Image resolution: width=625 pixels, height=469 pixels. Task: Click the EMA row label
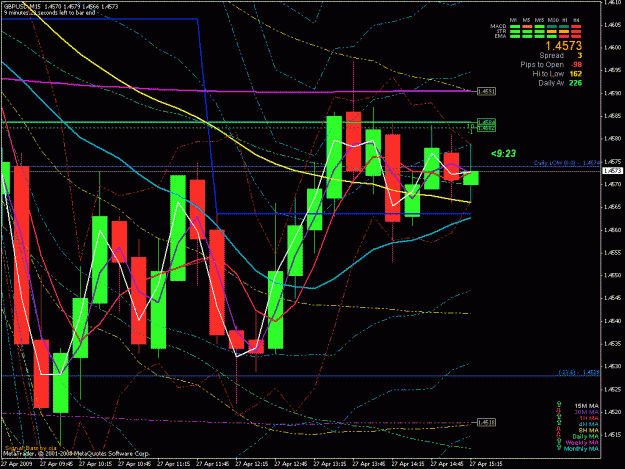[500, 36]
